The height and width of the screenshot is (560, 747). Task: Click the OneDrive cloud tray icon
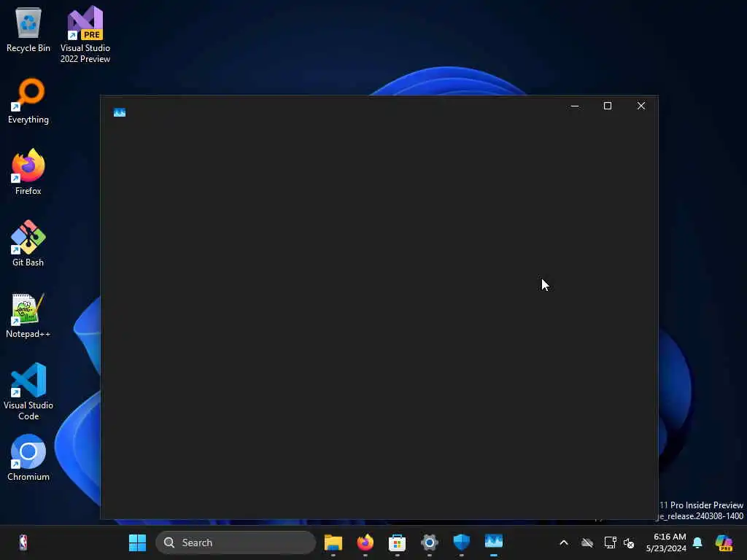[587, 542]
